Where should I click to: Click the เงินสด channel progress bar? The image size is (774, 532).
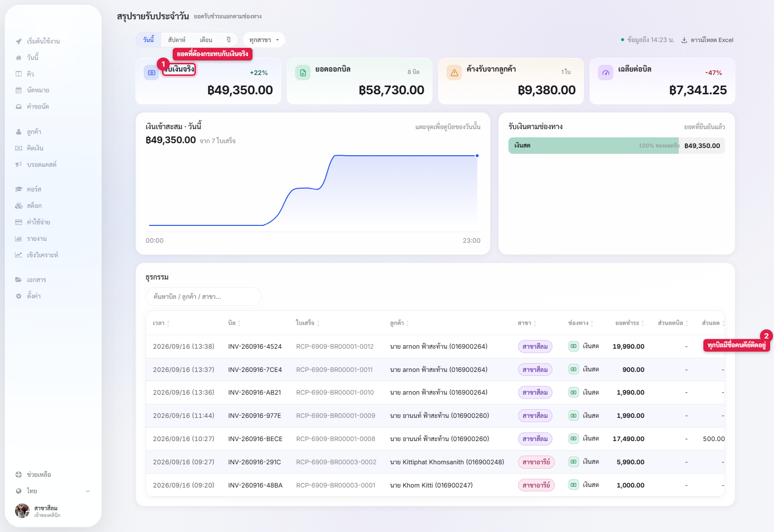tap(616, 146)
